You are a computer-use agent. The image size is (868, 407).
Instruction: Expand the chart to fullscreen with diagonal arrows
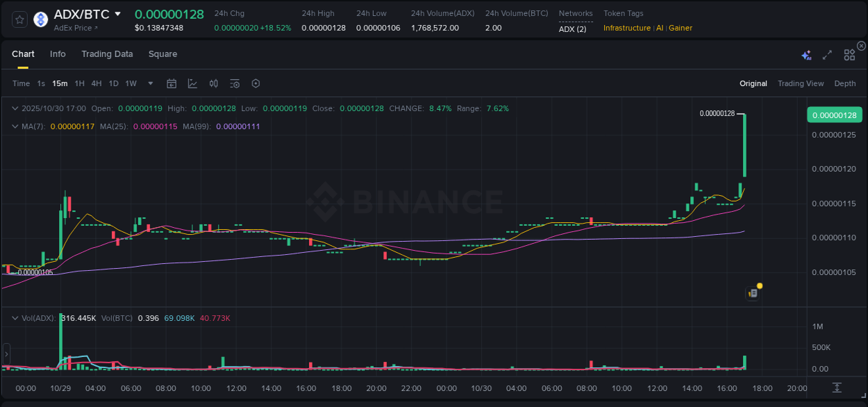[826, 54]
